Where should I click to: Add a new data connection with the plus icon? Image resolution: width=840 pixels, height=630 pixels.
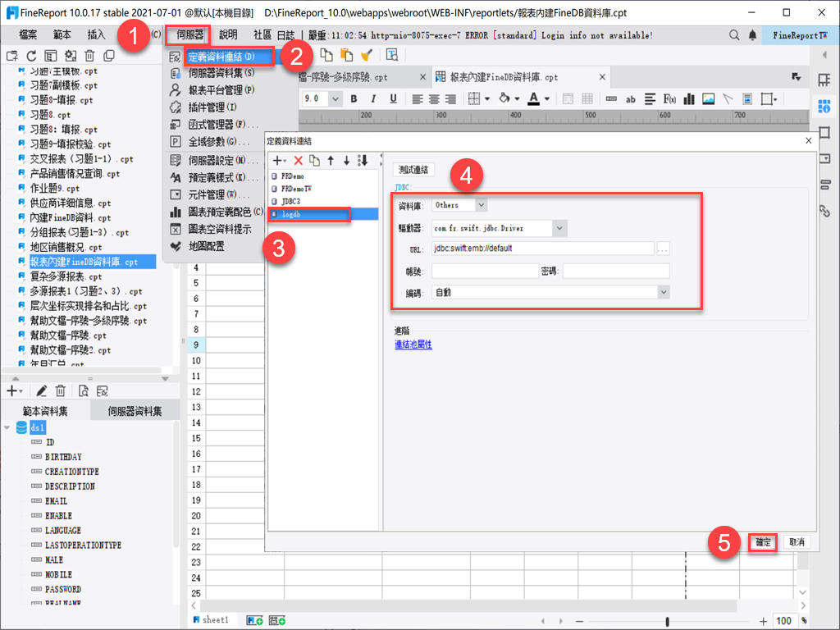pyautogui.click(x=277, y=161)
